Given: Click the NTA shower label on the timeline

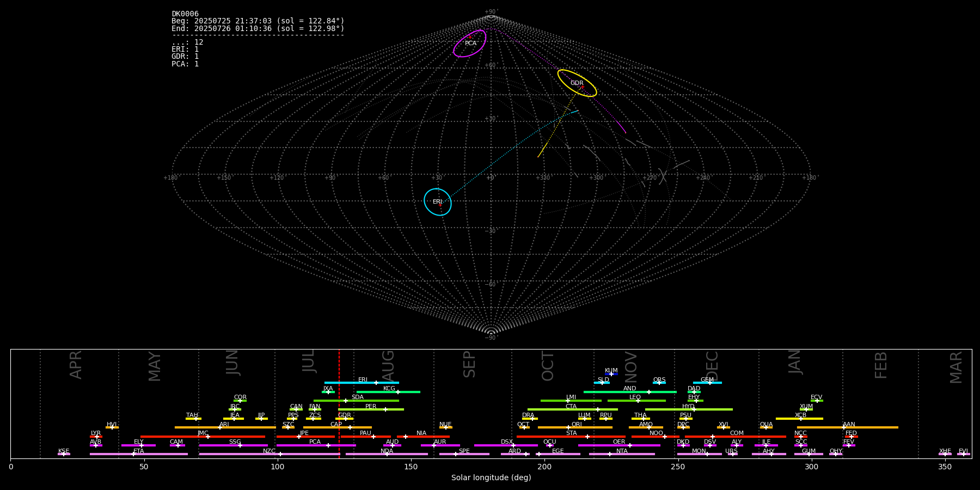Looking at the screenshot, I should coord(622,451).
